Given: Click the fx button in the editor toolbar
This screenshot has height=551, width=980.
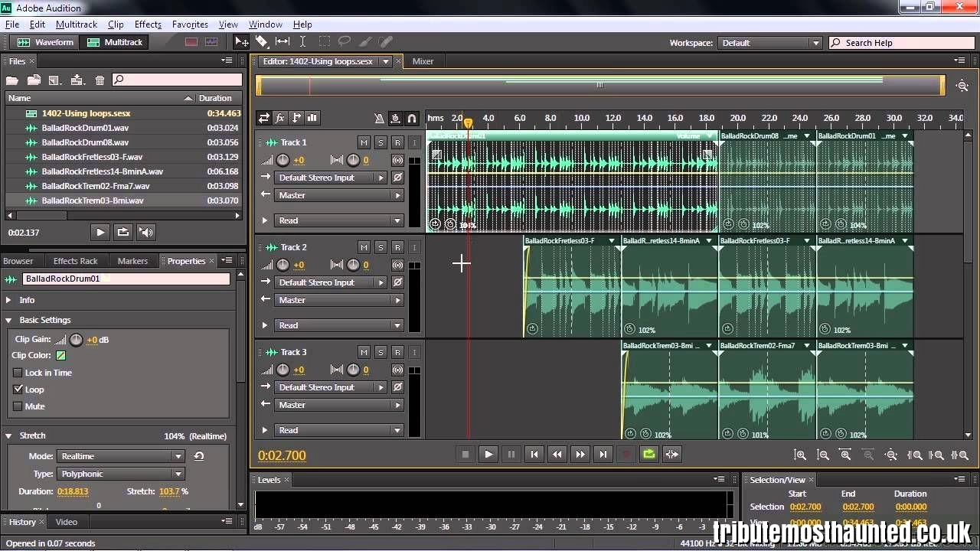Looking at the screenshot, I should point(280,118).
